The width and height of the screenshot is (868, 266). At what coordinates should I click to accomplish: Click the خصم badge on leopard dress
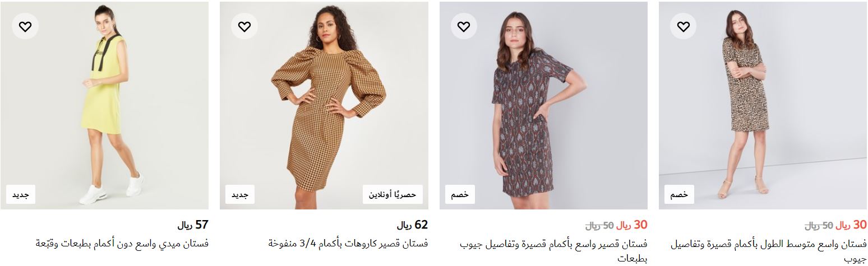[x=679, y=194]
